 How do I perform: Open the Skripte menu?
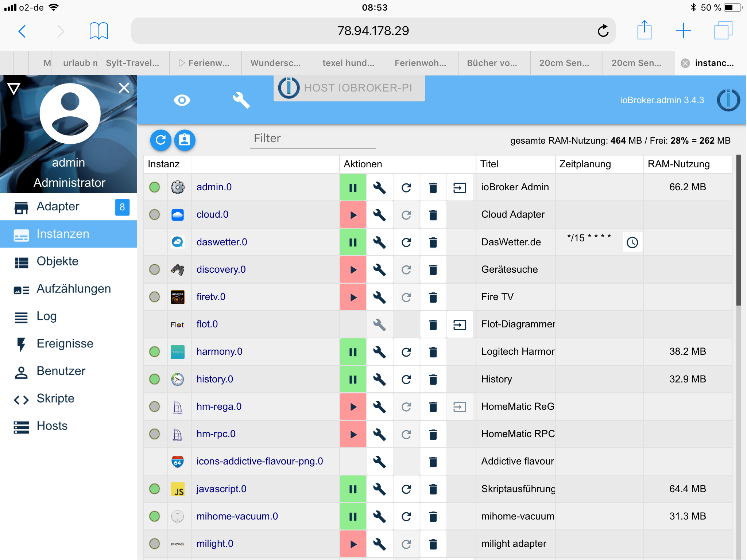point(69,398)
